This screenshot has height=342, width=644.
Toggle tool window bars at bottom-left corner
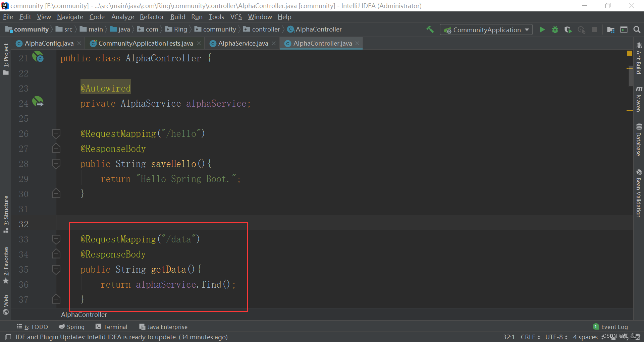(8, 337)
